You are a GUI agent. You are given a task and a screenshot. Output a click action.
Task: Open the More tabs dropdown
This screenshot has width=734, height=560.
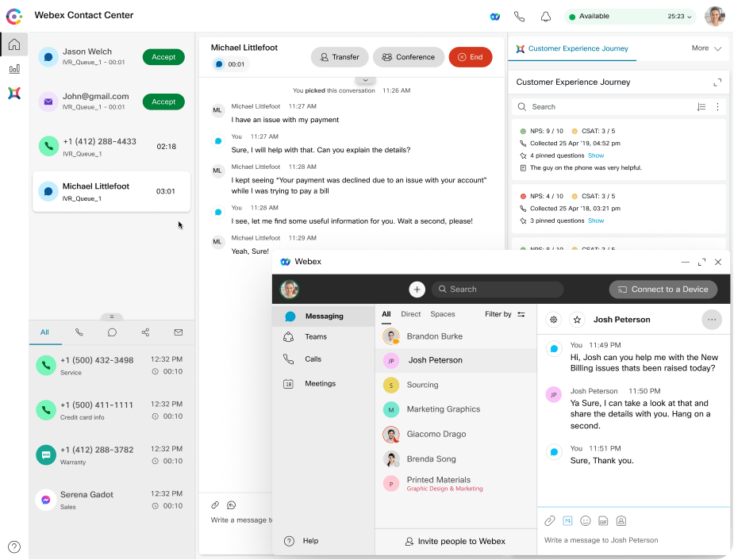point(706,48)
